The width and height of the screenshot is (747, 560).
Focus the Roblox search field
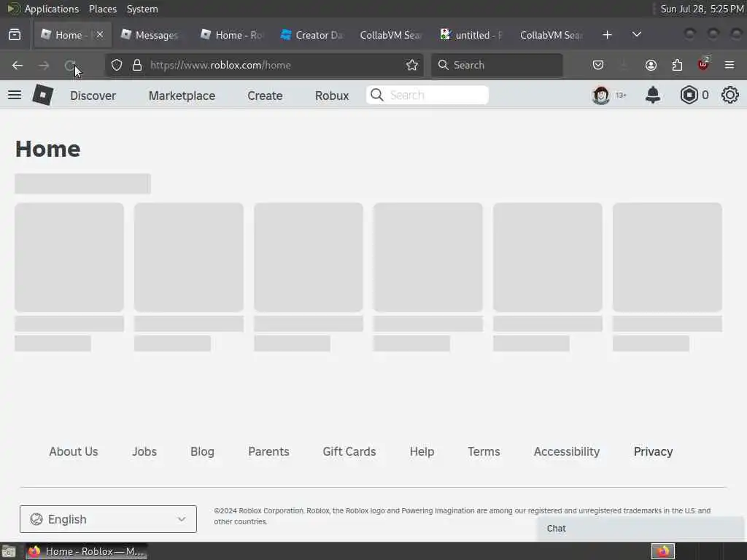click(x=427, y=95)
